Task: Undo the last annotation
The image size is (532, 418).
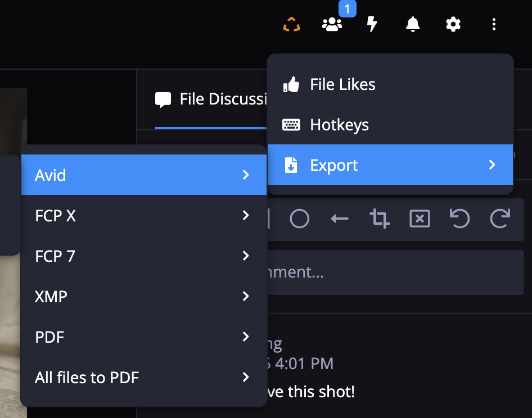Action: coord(459,219)
